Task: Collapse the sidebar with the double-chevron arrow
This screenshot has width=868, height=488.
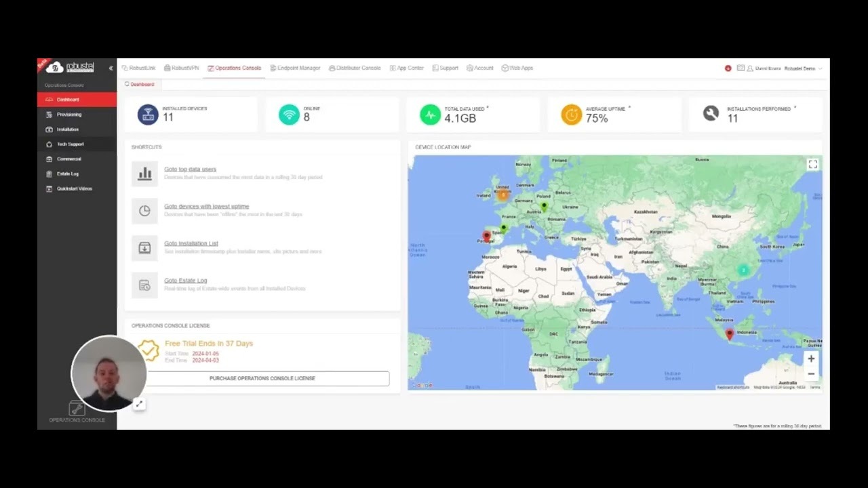Action: pos(111,68)
